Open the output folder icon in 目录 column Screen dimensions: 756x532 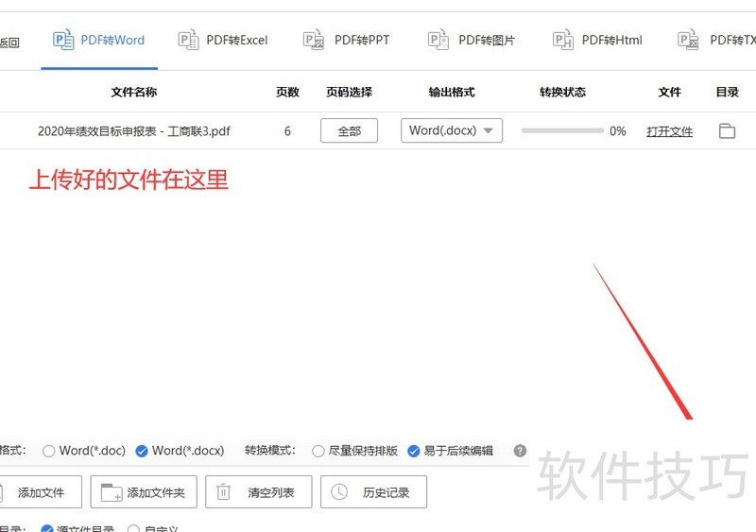click(727, 130)
